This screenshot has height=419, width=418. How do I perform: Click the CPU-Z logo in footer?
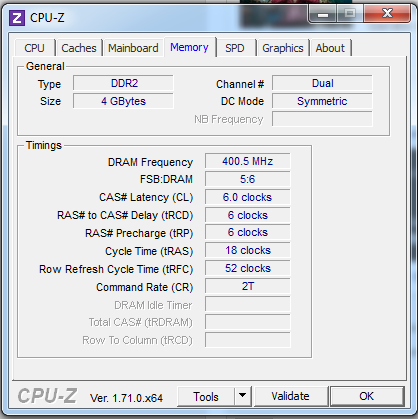[x=47, y=396]
